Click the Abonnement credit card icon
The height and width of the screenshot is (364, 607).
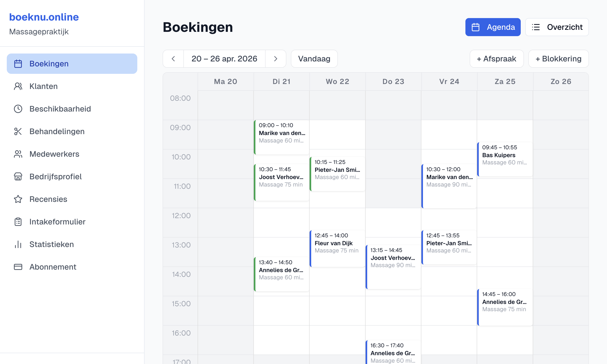pyautogui.click(x=18, y=267)
